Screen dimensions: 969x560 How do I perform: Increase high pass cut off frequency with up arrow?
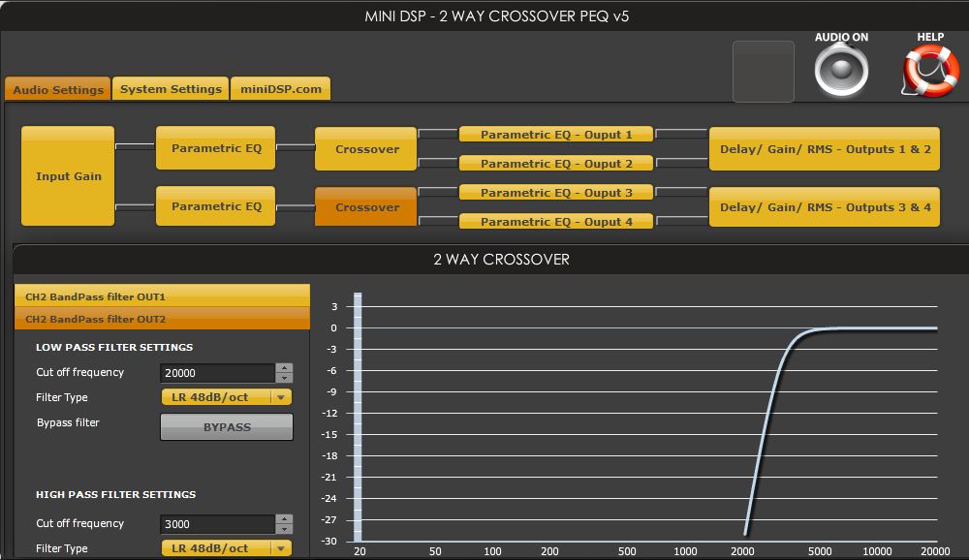(284, 519)
